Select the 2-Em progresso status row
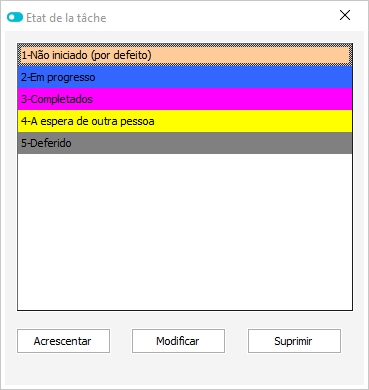369x390 pixels. (185, 77)
